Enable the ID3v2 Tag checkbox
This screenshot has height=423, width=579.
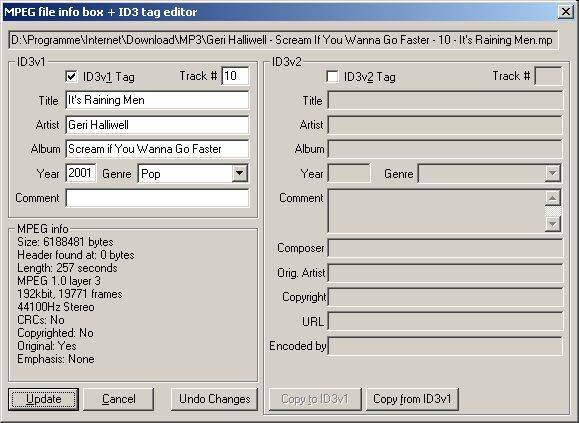(x=332, y=77)
